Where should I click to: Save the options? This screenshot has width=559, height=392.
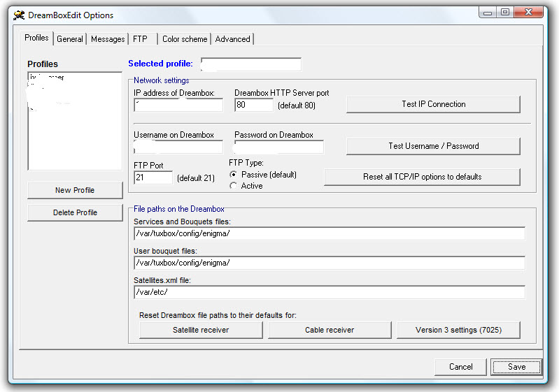516,367
